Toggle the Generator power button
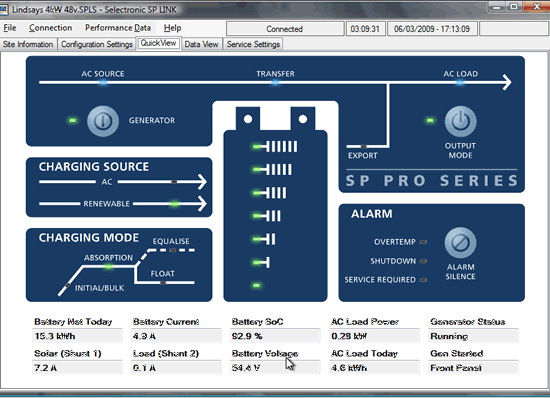Viewport: 550px width, 398px height. click(103, 121)
